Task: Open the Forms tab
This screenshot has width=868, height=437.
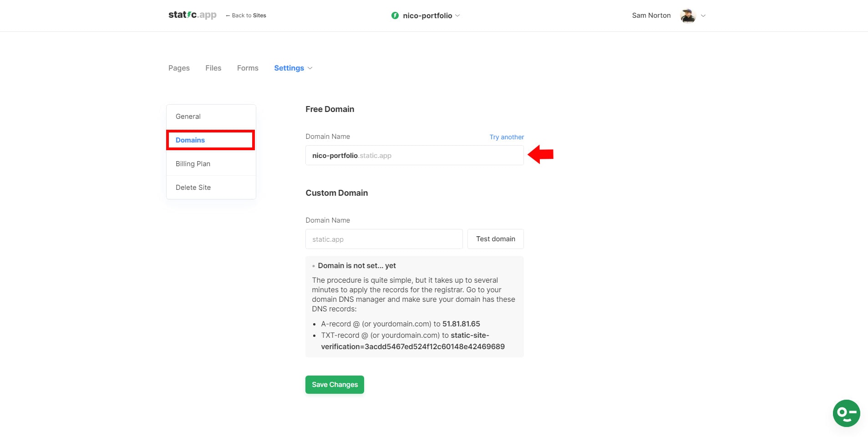Action: [247, 68]
